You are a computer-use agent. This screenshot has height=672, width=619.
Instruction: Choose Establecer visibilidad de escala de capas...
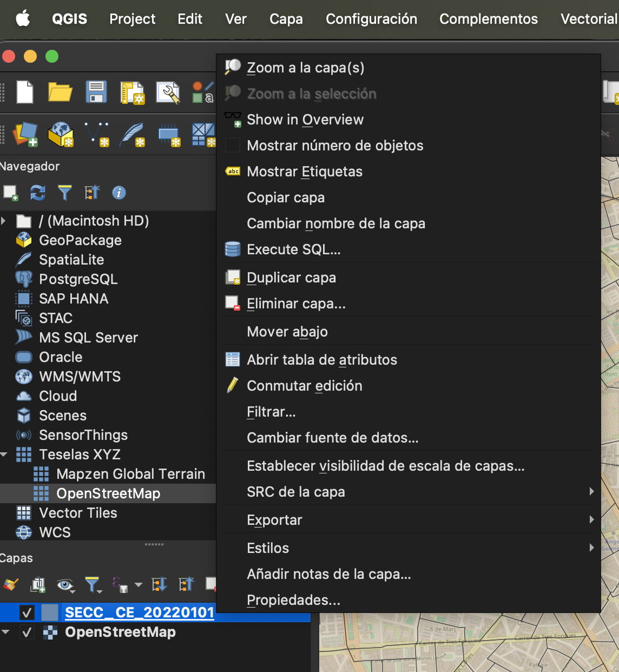[409, 466]
